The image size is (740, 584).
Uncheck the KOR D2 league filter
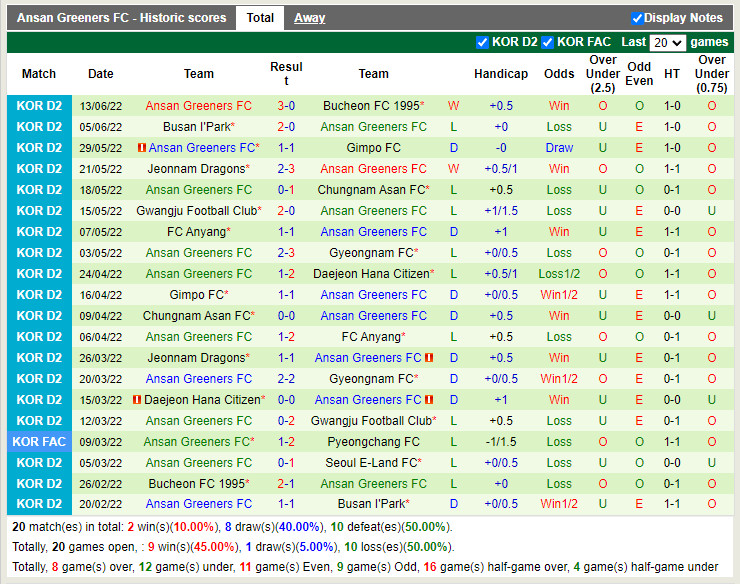482,42
